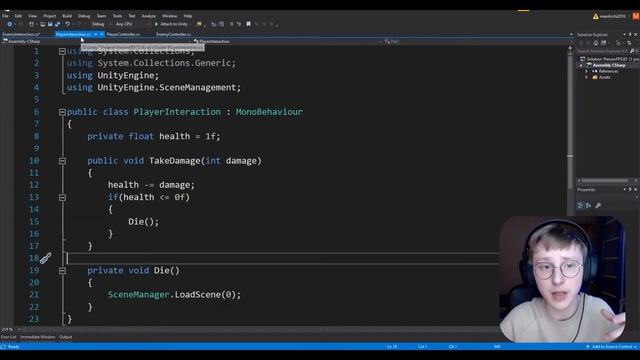Pin the PlayerInteraction.cs tab

96,34
